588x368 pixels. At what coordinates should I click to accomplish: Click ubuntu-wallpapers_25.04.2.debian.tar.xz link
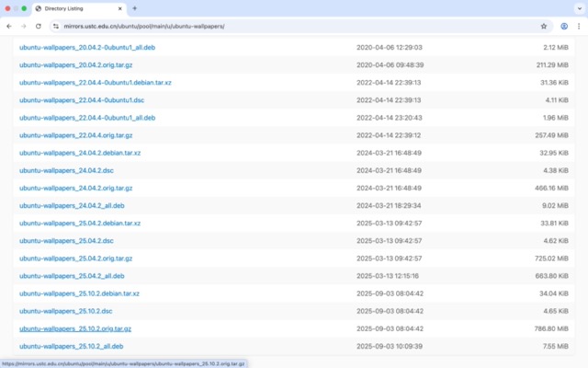click(80, 223)
